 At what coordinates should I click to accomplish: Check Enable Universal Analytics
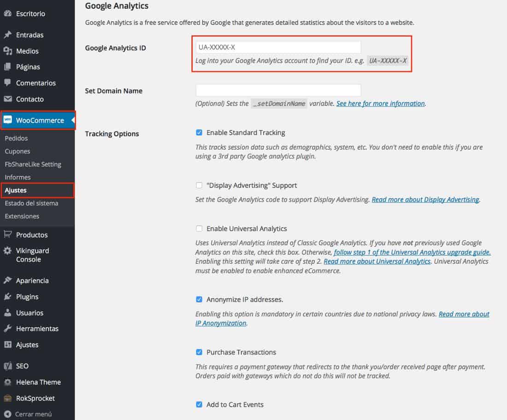[x=199, y=228]
